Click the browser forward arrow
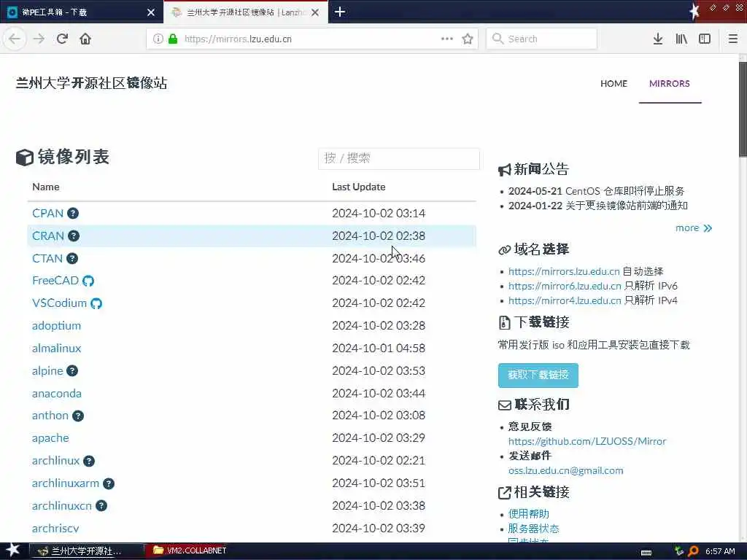This screenshot has width=747, height=560. tap(39, 39)
